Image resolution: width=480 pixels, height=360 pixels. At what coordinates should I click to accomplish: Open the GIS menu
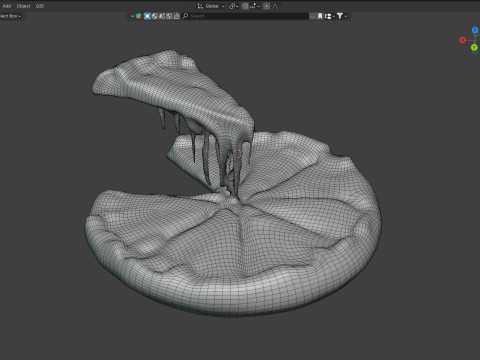click(x=40, y=6)
